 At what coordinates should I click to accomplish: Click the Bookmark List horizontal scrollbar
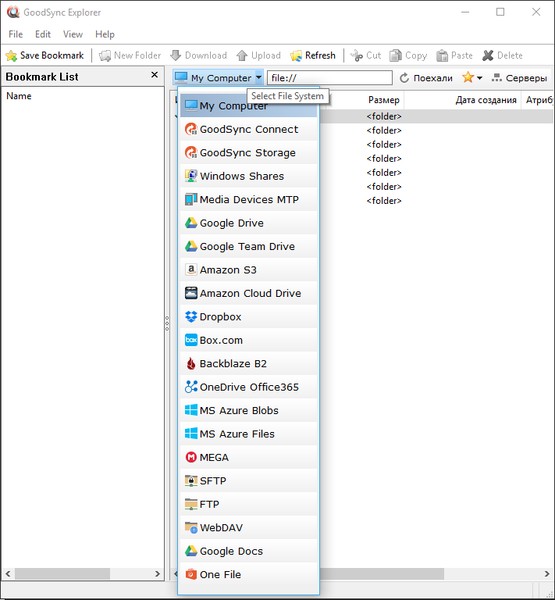click(x=62, y=574)
